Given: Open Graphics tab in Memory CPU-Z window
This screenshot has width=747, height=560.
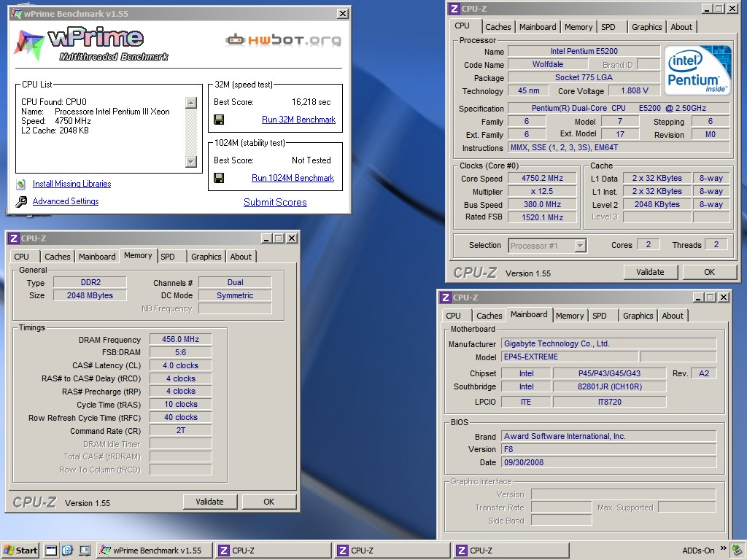Looking at the screenshot, I should [x=206, y=257].
